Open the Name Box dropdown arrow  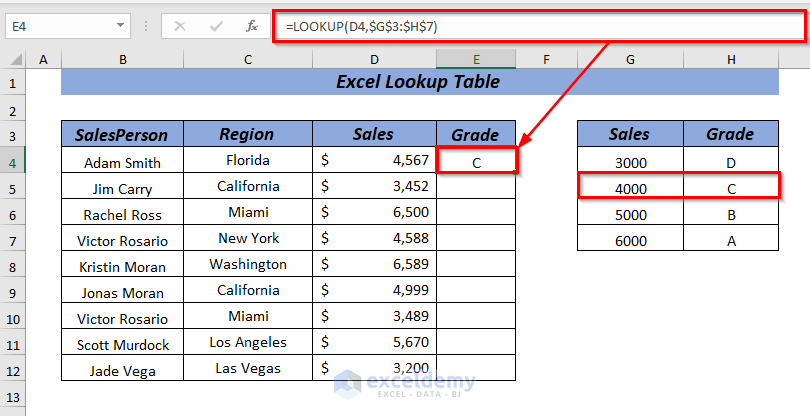[x=120, y=25]
